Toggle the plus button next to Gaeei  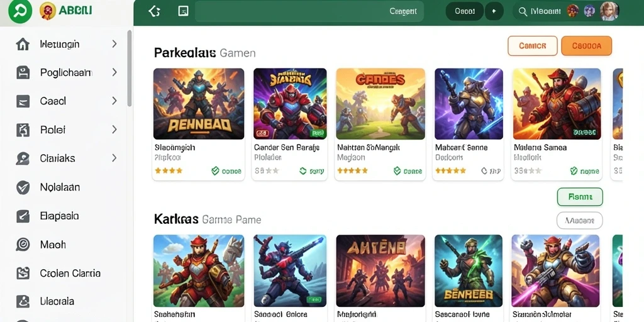pos(494,11)
